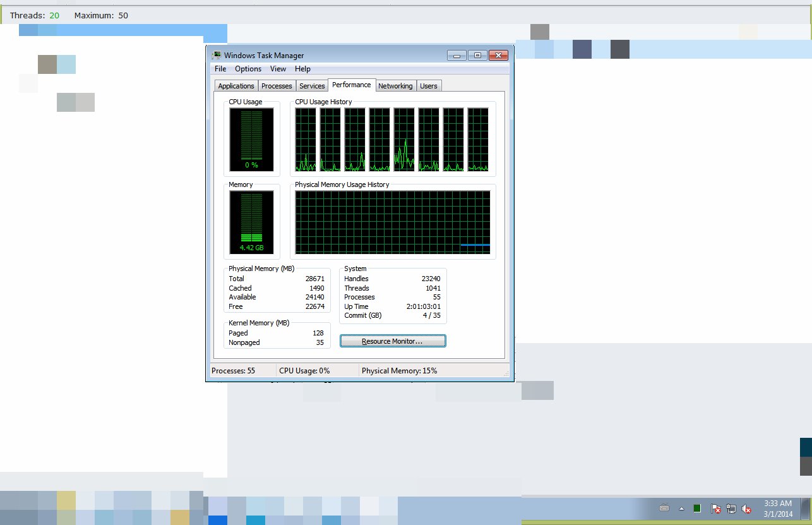Click the keyboard icon in the system tray

click(664, 508)
